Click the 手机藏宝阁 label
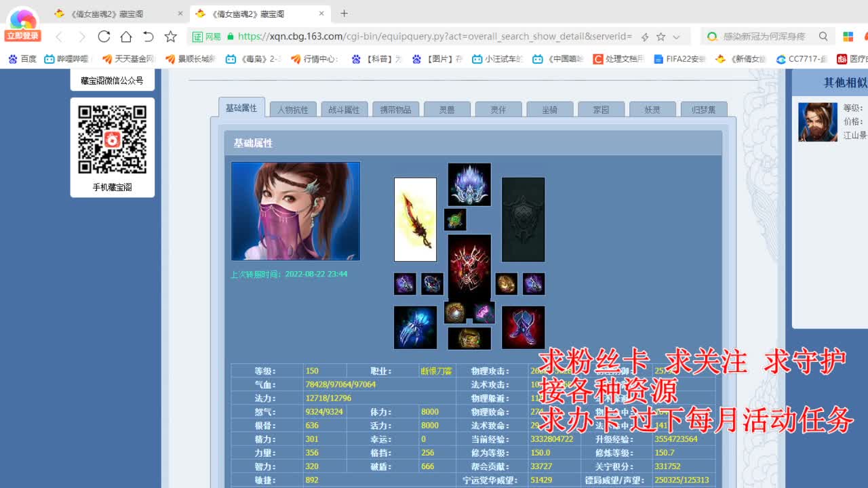 112,187
